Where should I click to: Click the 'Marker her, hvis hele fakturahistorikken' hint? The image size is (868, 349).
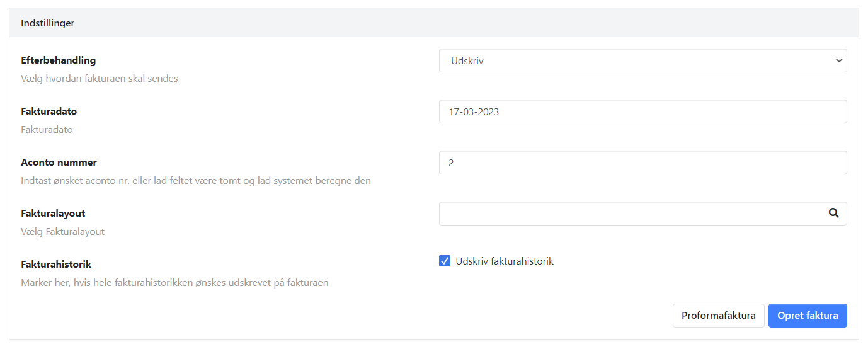pos(174,283)
